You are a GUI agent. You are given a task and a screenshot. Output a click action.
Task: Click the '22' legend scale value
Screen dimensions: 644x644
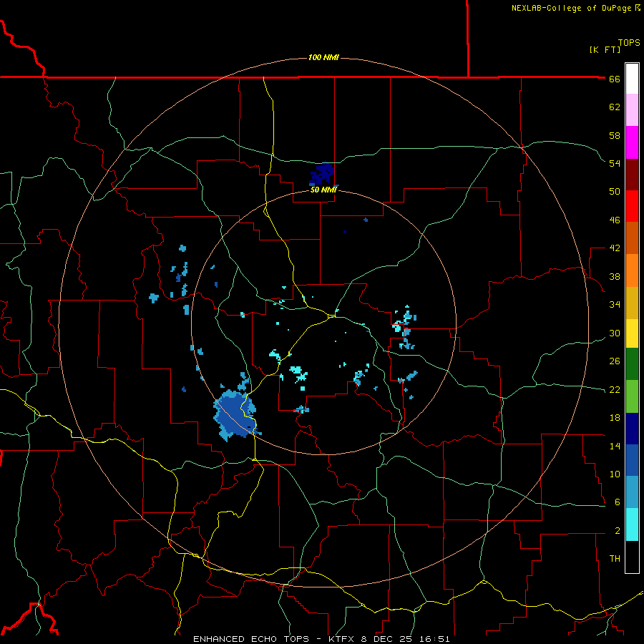click(x=615, y=389)
